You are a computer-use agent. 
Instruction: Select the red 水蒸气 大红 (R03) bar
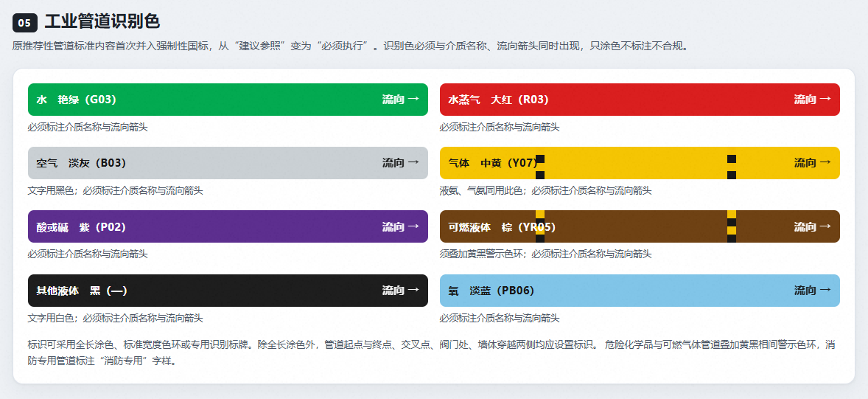click(640, 100)
